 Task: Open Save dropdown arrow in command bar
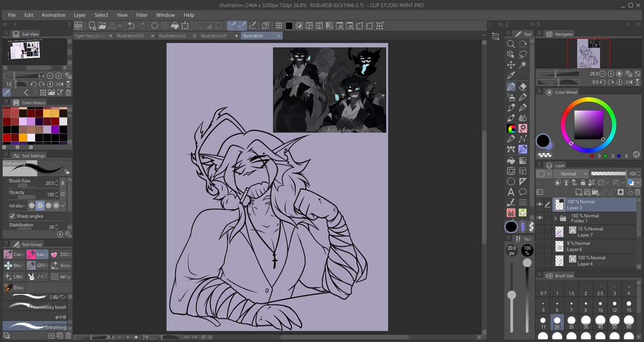coord(120,25)
